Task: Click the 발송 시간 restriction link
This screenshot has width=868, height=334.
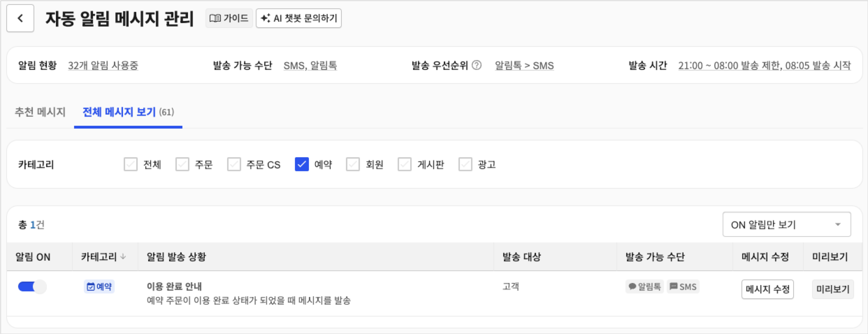Action: 765,65
